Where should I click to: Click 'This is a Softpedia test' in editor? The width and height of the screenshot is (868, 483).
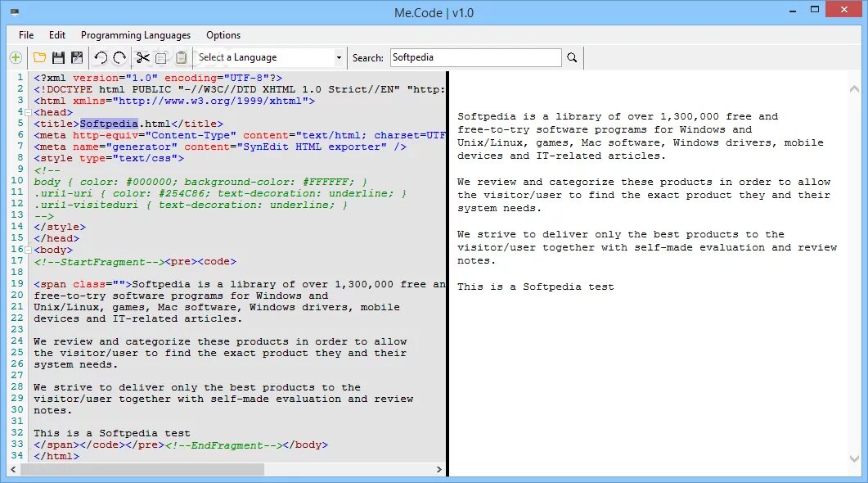111,433
